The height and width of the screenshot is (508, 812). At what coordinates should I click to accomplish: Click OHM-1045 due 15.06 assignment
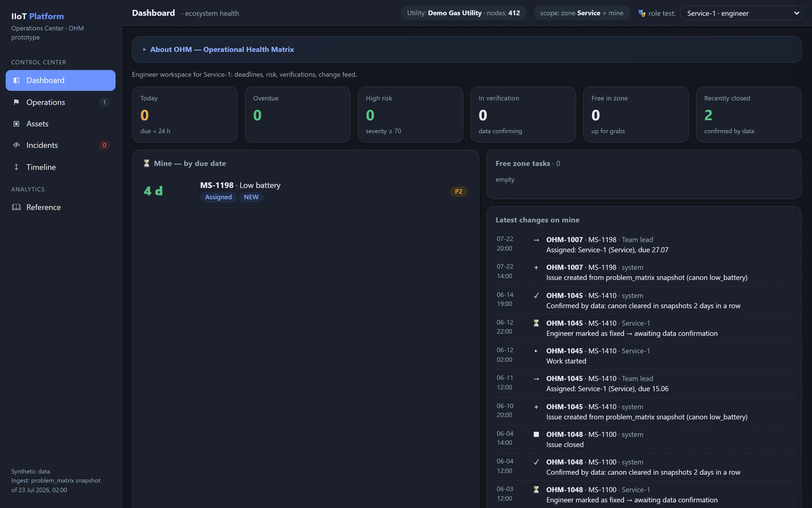point(564,379)
